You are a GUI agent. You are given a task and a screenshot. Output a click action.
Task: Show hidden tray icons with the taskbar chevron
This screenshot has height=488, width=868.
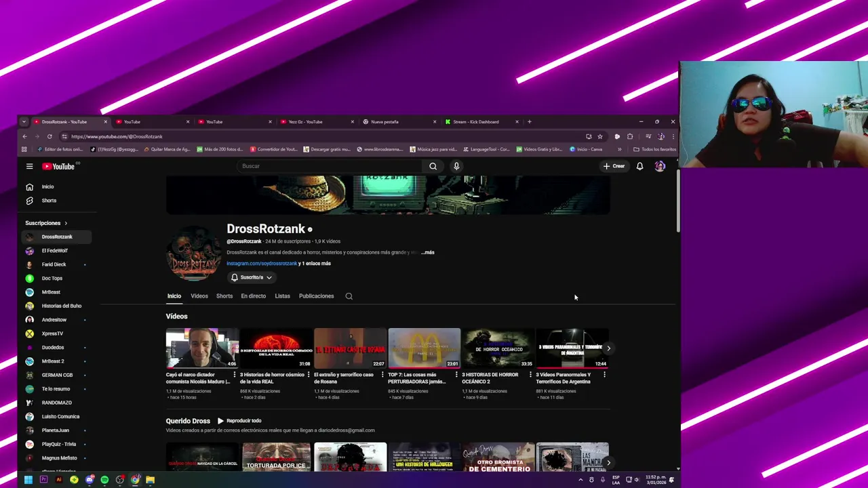click(580, 480)
